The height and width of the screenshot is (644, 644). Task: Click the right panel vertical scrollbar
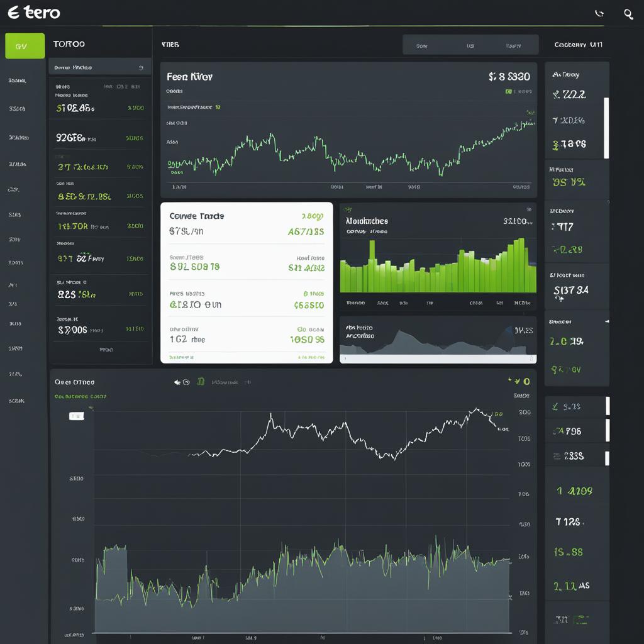pyautogui.click(x=606, y=128)
